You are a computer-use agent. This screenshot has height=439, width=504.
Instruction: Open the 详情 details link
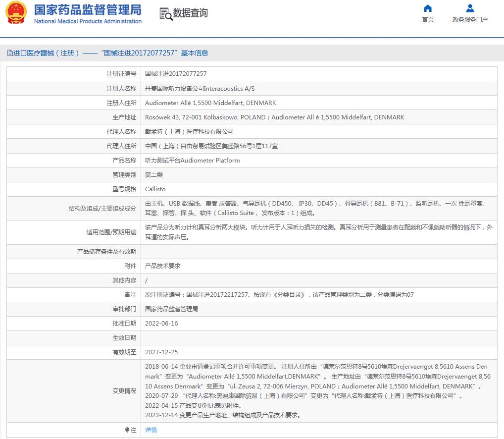151,430
